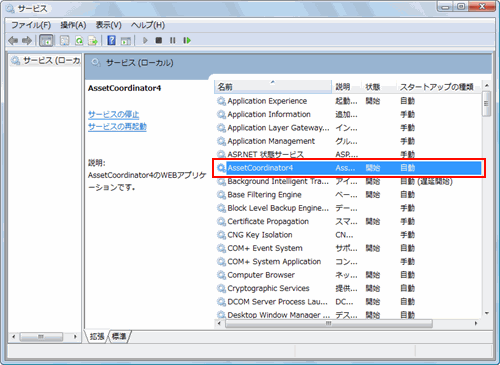This screenshot has width=500, height=365.
Task: Open the Help question-mark toolbar icon
Action: 111,41
